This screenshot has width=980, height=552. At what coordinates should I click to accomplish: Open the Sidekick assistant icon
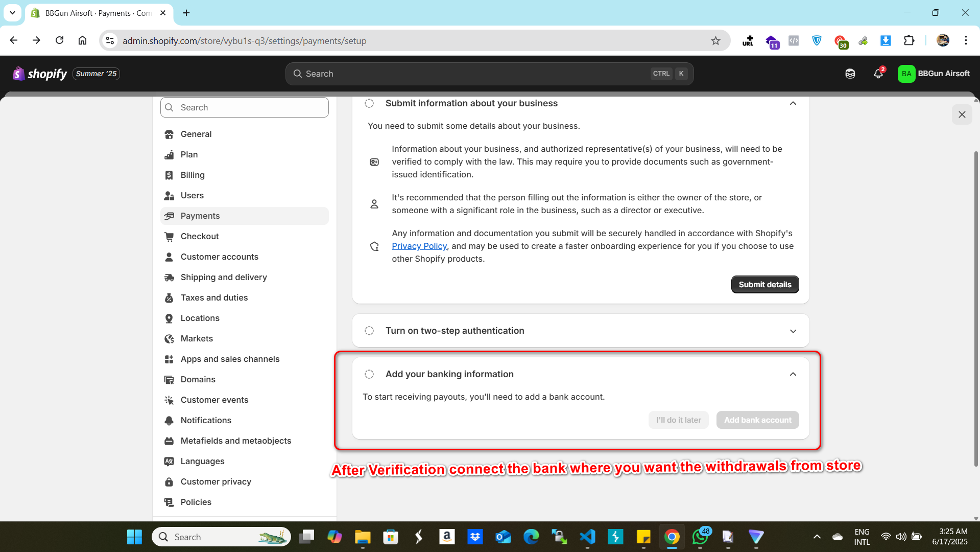click(850, 74)
